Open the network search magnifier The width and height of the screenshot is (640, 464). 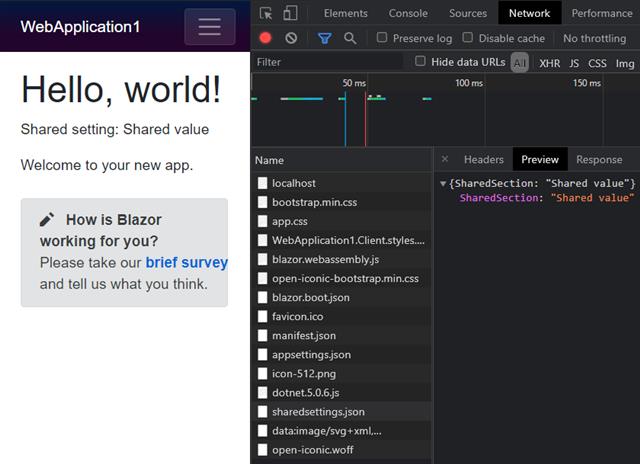click(350, 38)
